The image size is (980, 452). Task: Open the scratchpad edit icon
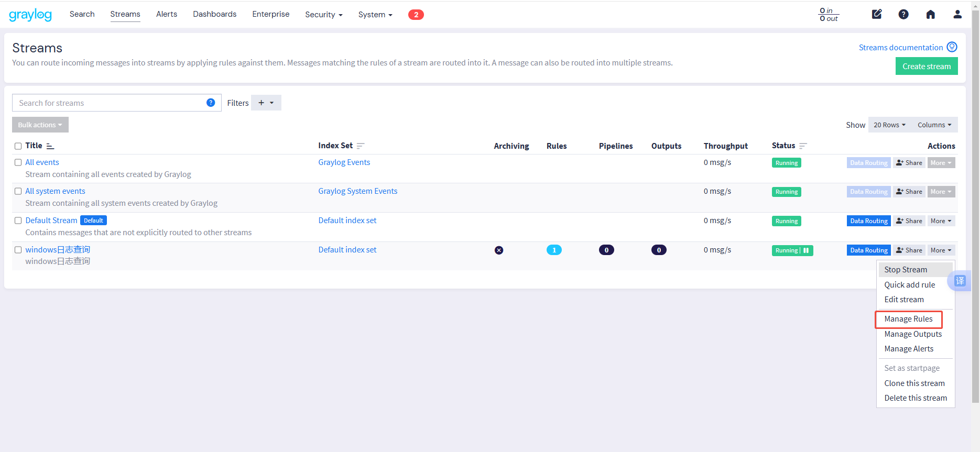pyautogui.click(x=877, y=14)
